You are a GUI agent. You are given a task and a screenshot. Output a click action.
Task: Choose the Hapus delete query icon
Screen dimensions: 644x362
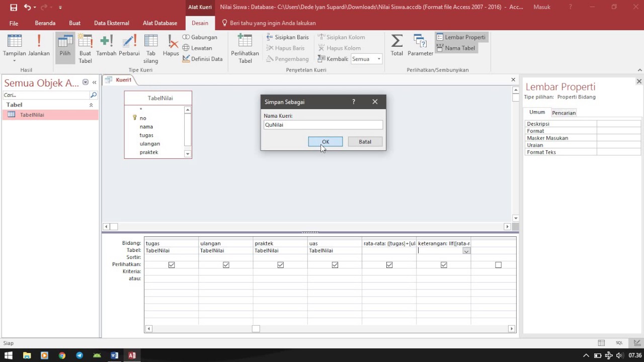point(171,46)
